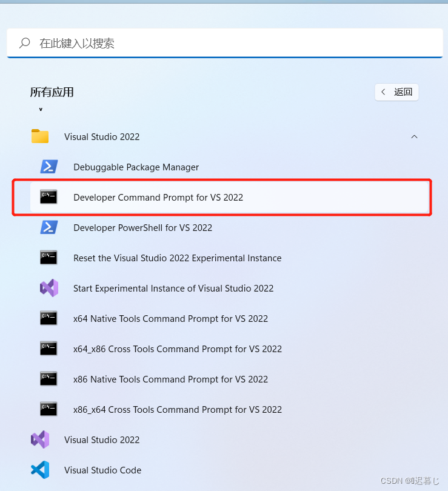Click Developer PowerShell for VS 2022 icon
448x491 pixels.
49,227
